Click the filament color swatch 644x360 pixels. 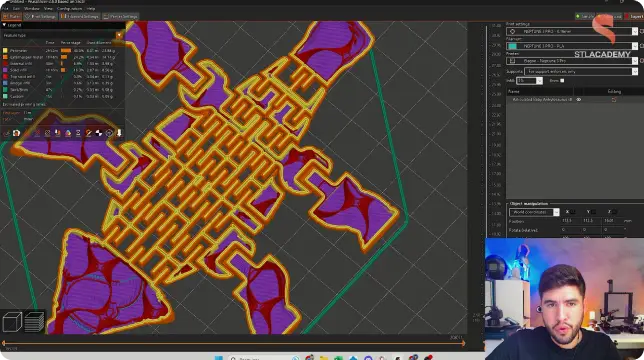coord(512,46)
